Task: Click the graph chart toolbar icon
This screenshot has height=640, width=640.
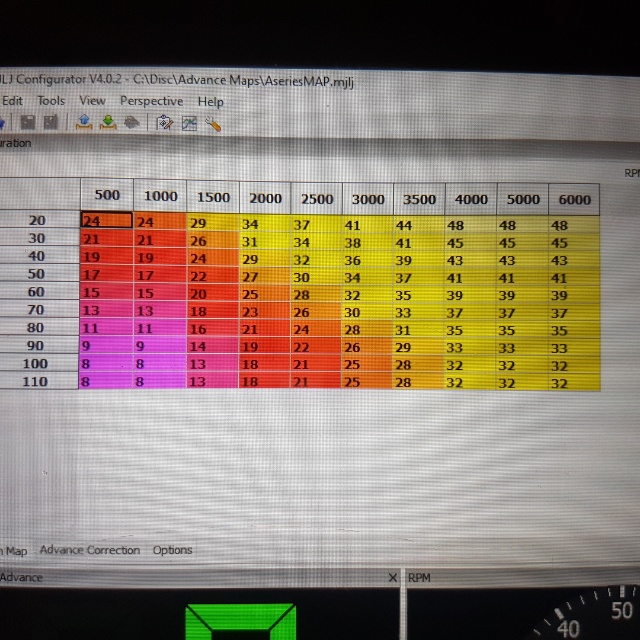Action: coord(189,123)
